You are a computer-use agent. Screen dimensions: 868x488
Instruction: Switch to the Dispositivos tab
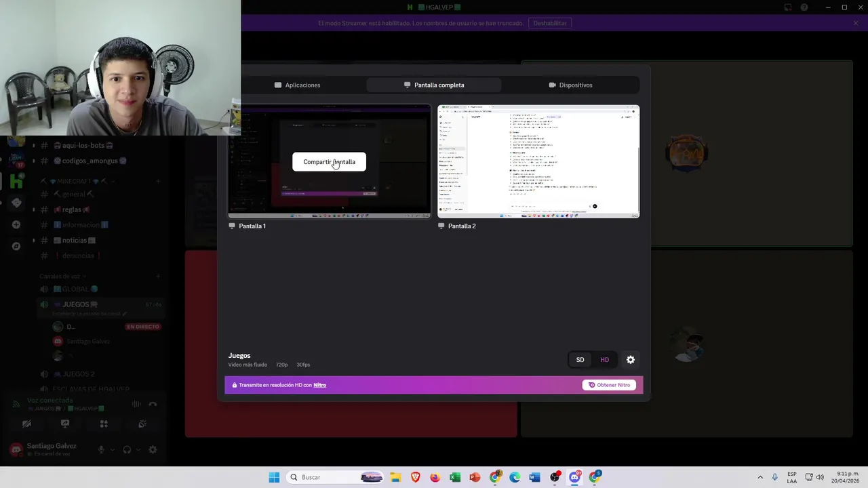pos(570,85)
